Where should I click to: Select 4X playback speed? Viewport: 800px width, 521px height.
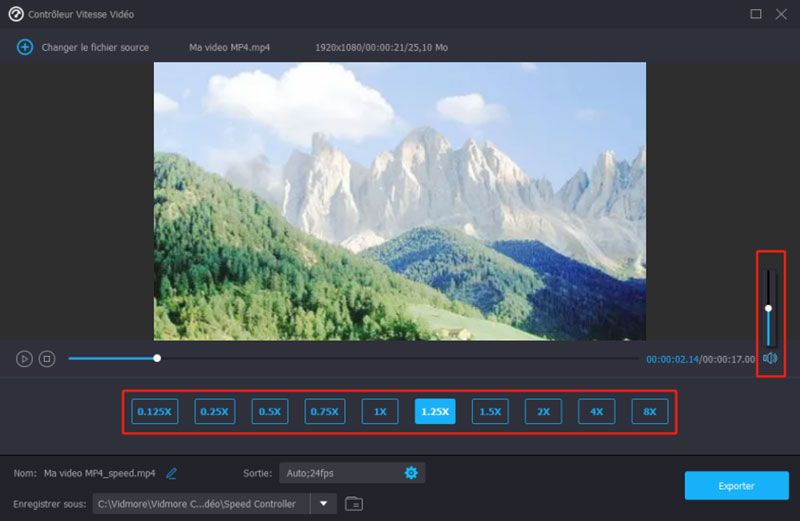[596, 411]
